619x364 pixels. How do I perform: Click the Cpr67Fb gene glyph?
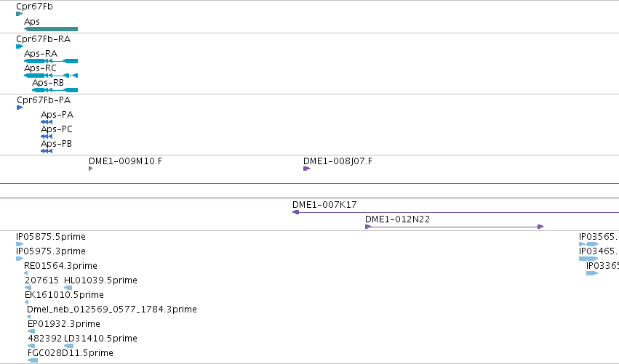[x=20, y=14]
